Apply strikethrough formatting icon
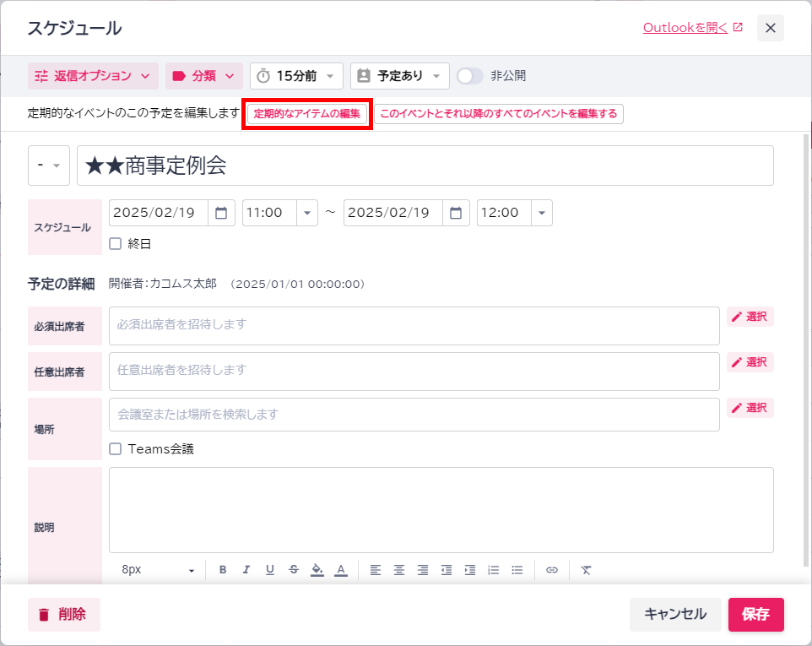Screen dimensions: 812x646 (294, 570)
